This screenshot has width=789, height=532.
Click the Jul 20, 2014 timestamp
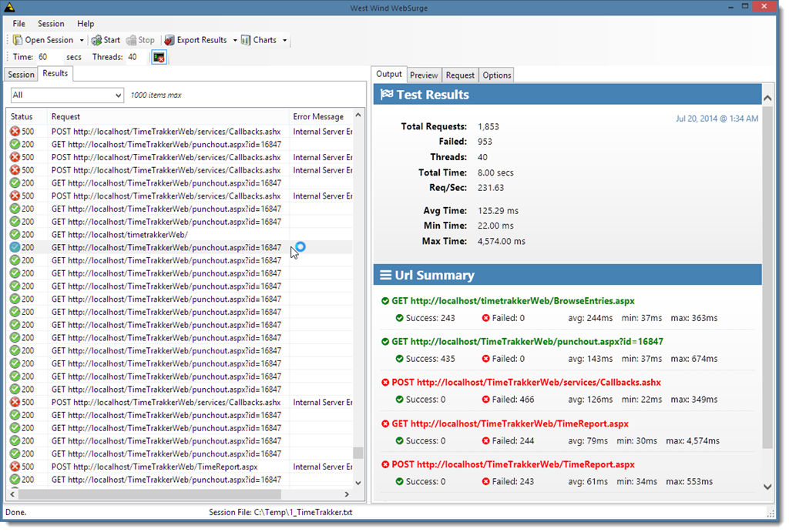coord(717,119)
